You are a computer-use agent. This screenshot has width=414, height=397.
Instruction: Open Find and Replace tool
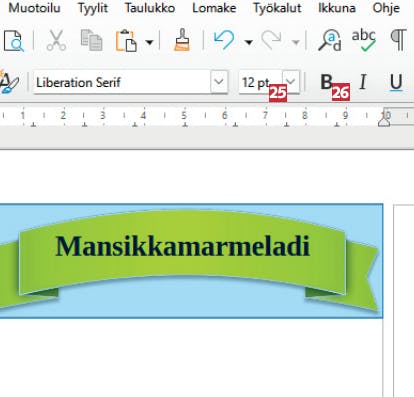(x=330, y=40)
